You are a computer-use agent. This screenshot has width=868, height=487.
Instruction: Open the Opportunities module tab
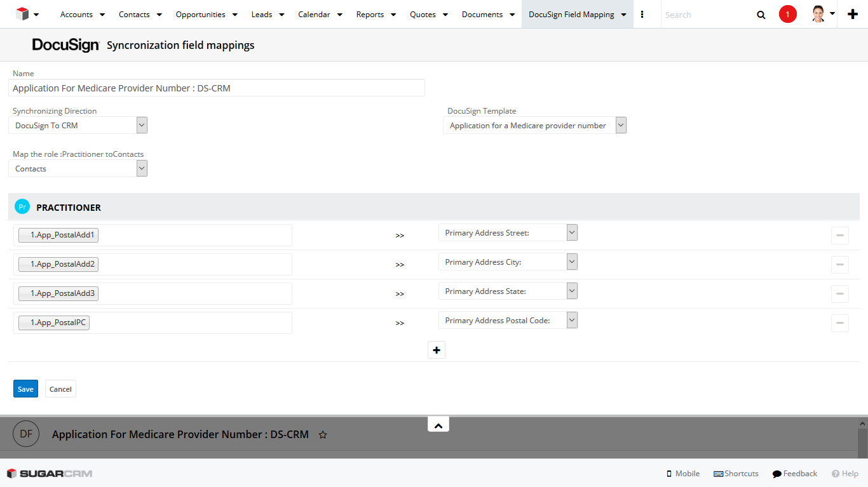[x=200, y=15]
